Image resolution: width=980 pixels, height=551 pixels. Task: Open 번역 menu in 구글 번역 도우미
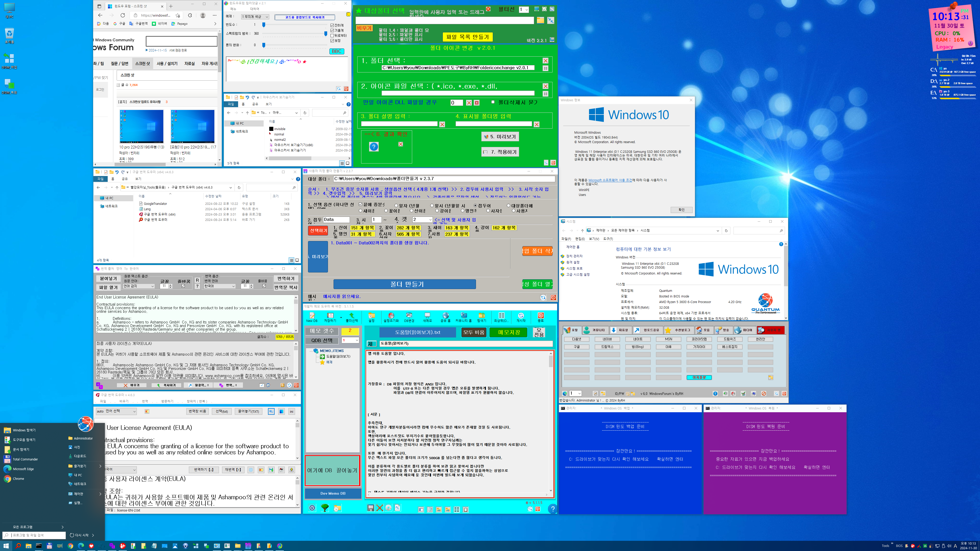point(145,402)
